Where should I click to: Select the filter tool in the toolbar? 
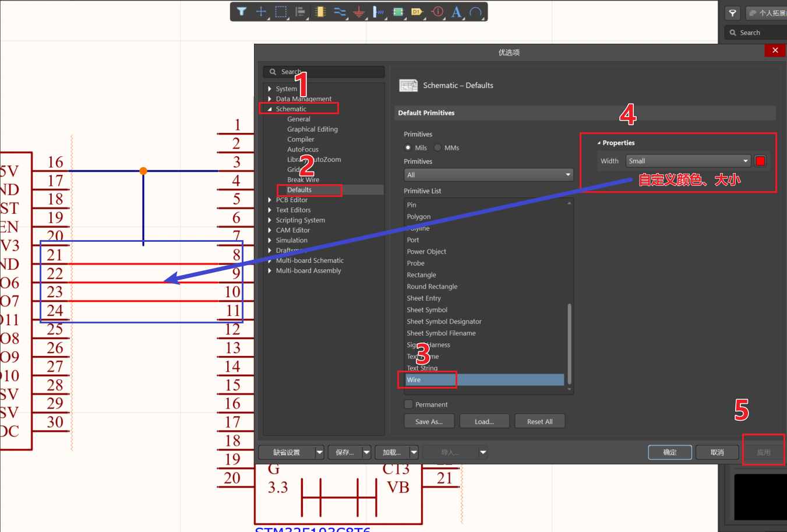[241, 12]
